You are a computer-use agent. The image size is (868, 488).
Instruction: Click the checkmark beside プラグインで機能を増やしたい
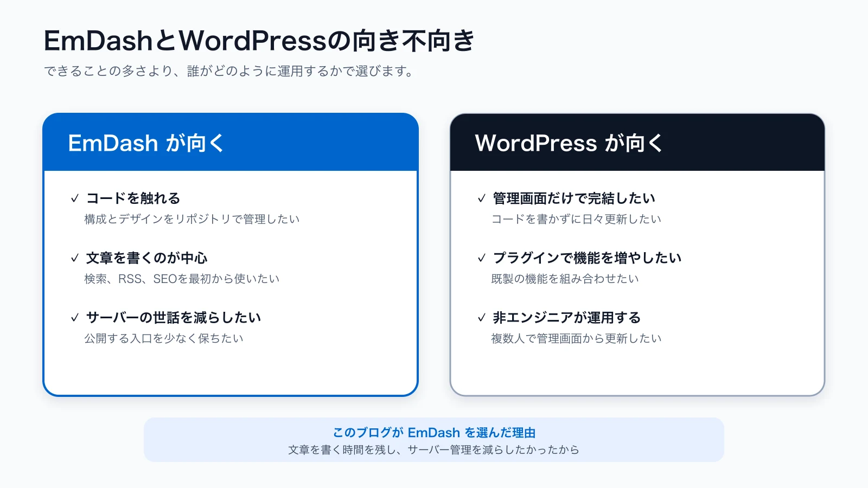click(x=481, y=258)
